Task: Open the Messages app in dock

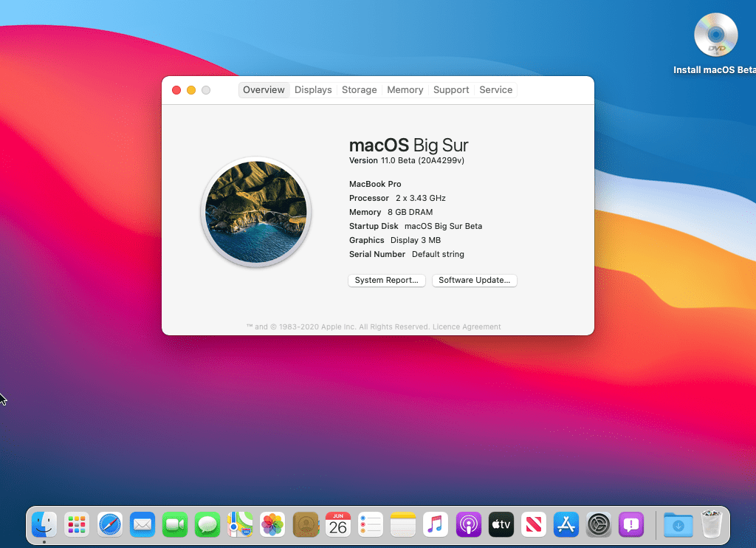Action: pos(207,524)
